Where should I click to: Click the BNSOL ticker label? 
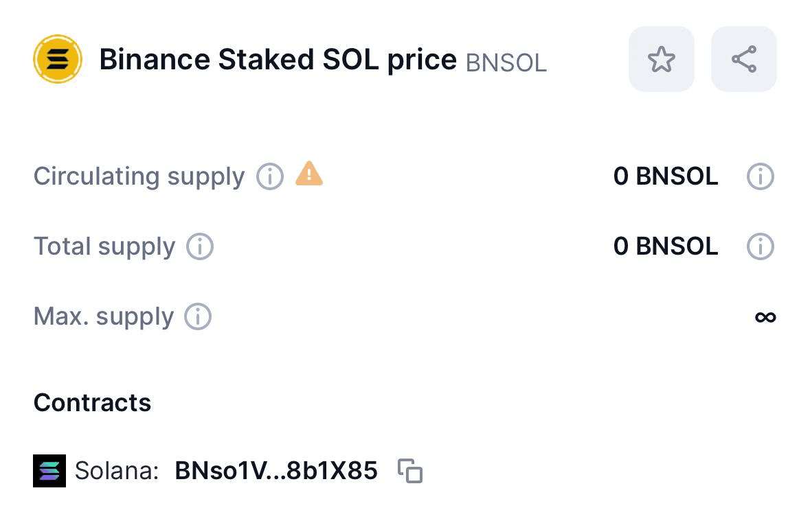[506, 63]
